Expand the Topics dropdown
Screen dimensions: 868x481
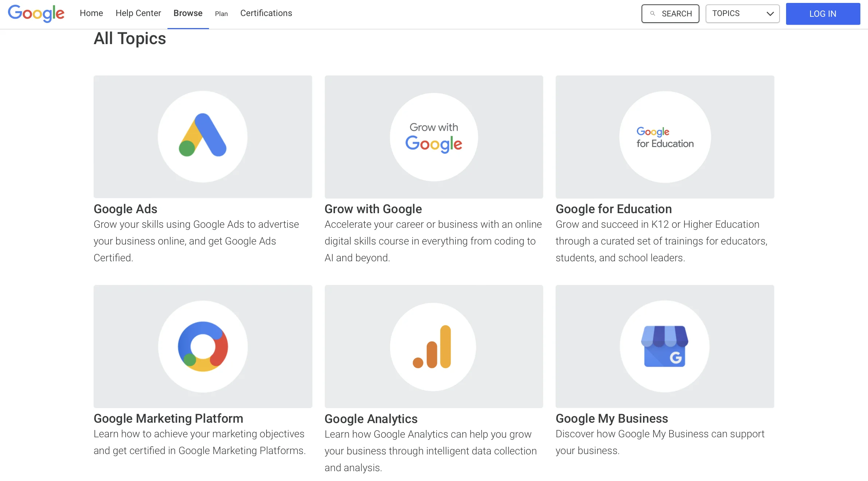click(x=742, y=13)
